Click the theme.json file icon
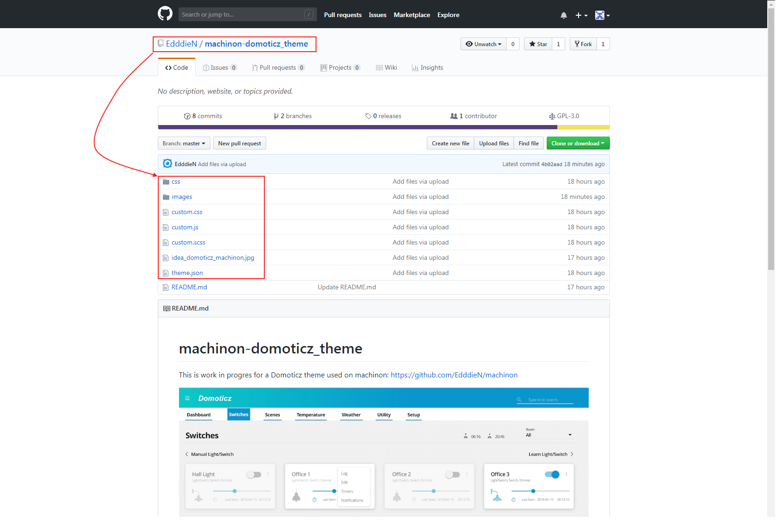 point(166,273)
